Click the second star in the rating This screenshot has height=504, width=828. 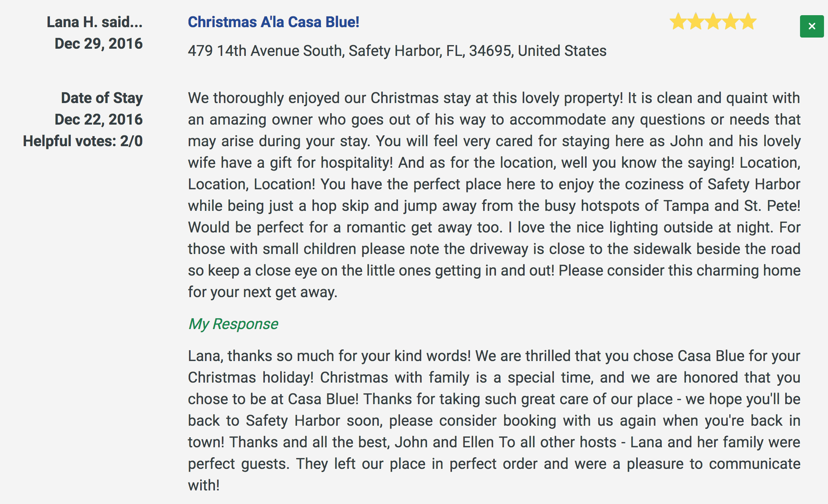(696, 22)
